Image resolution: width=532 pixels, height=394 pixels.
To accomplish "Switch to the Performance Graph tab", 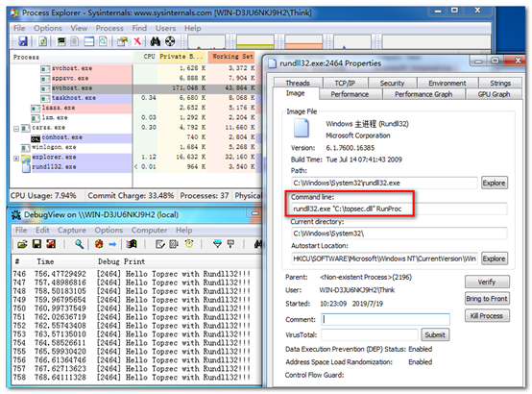I will 423,94.
